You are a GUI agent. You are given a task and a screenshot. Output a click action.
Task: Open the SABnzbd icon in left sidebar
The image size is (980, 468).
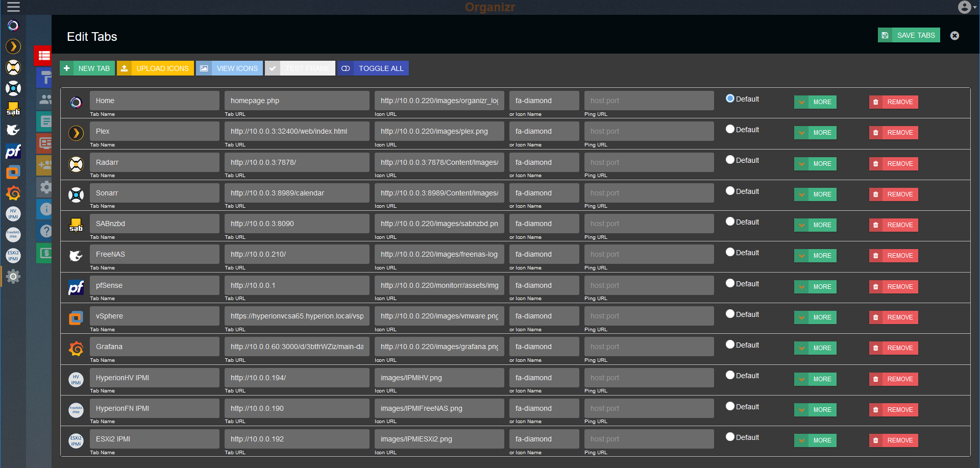pyautogui.click(x=13, y=109)
